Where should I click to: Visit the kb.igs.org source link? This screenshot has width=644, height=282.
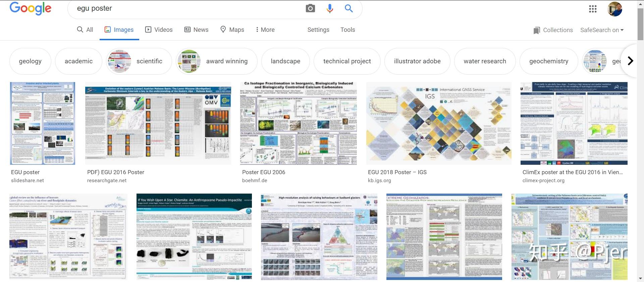point(379,181)
